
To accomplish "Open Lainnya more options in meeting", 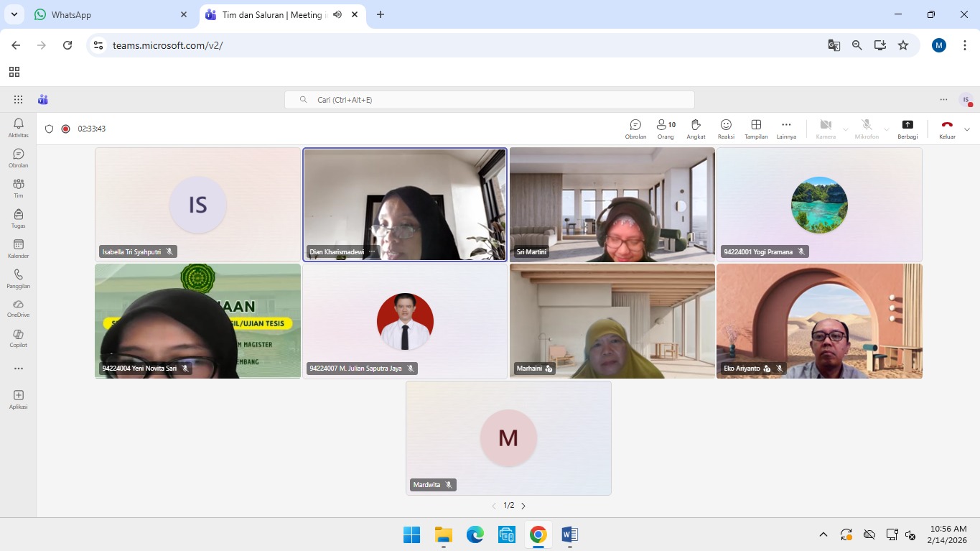I will 786,129.
